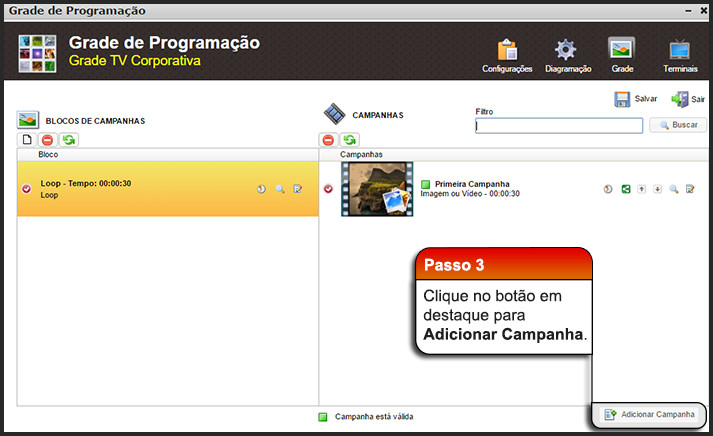
Task: Click the green valid status square by Primeira Campanha
Action: coord(426,184)
